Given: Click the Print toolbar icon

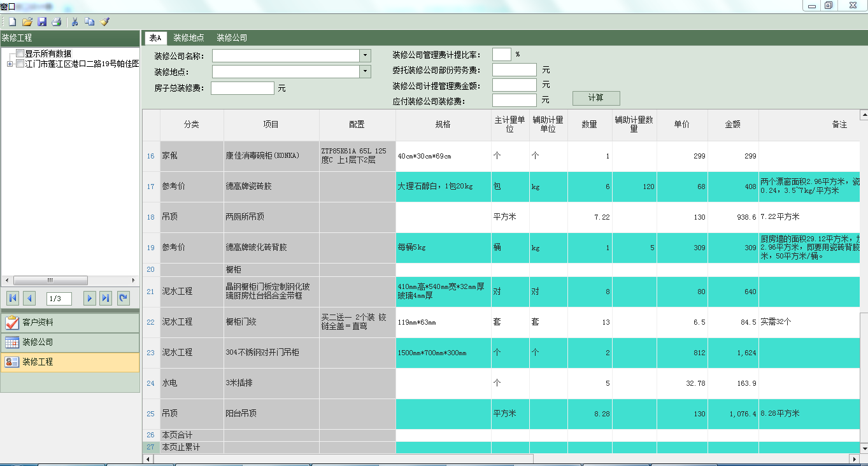Looking at the screenshot, I should tap(57, 22).
